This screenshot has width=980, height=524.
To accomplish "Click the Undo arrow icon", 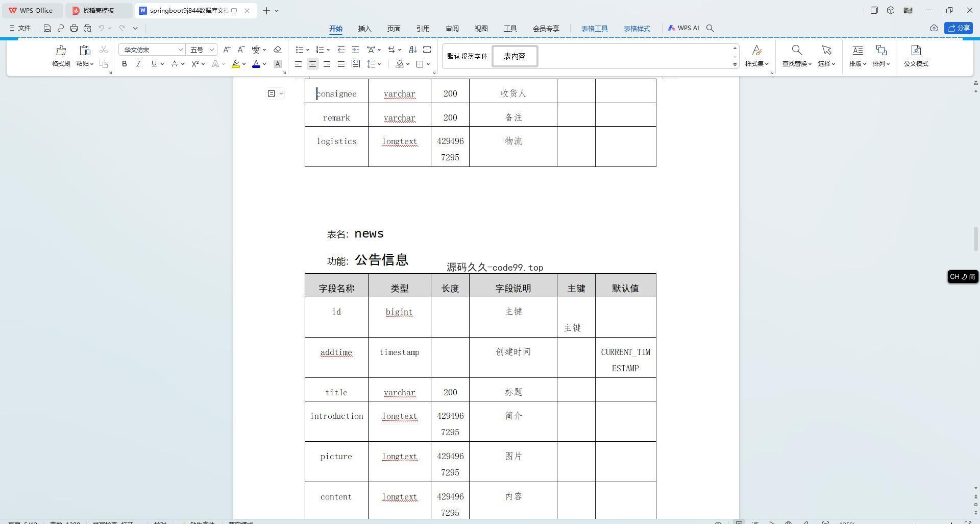I will click(x=102, y=28).
